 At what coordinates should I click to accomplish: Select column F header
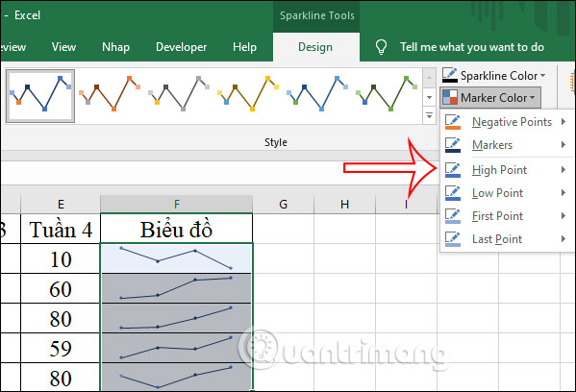click(x=177, y=204)
